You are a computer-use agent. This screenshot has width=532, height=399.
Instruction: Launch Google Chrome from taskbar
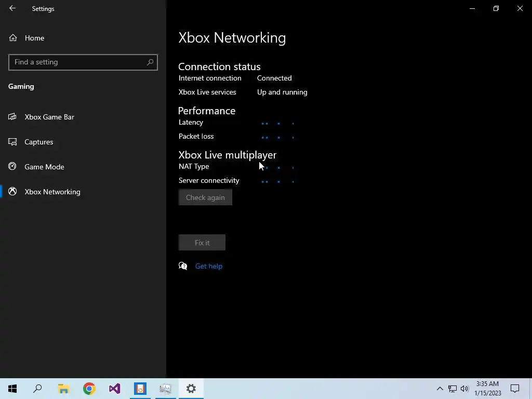(89, 389)
